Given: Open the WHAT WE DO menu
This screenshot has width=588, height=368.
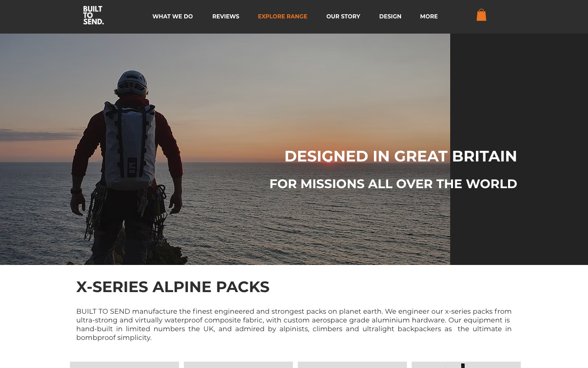Looking at the screenshot, I should coord(173,17).
